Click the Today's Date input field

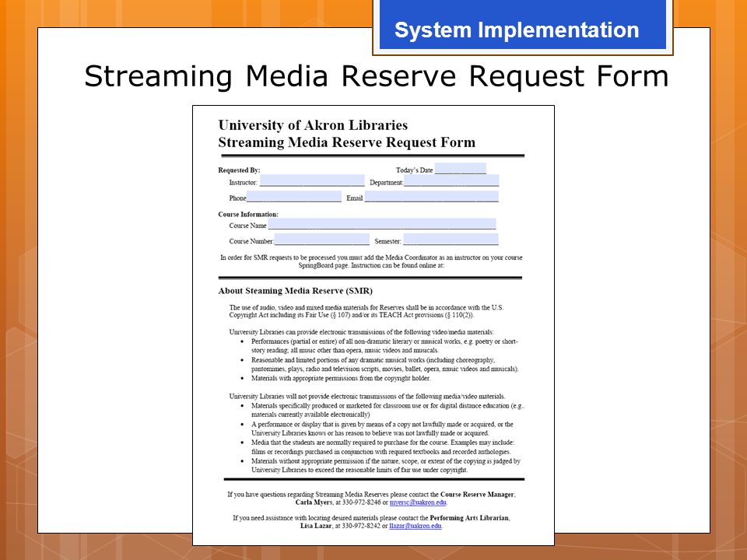pos(460,169)
